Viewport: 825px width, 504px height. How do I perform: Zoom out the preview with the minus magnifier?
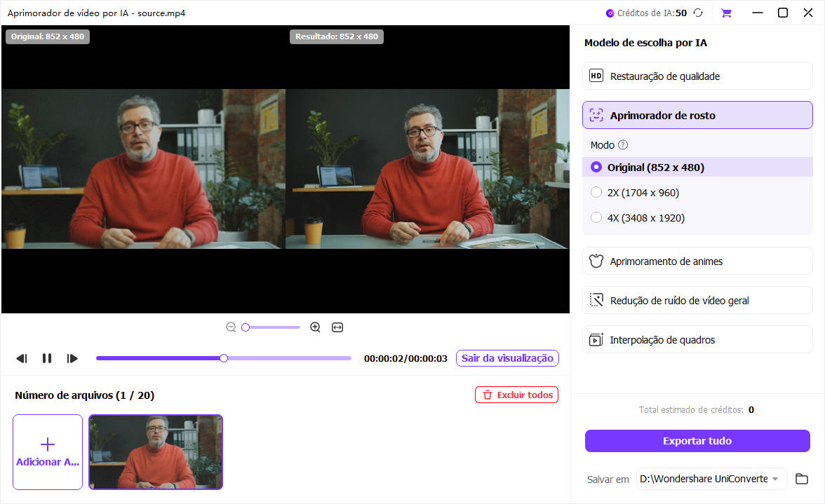tap(230, 327)
